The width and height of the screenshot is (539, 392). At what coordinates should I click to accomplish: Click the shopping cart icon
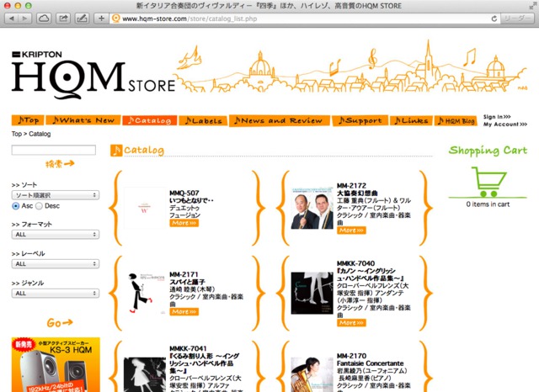pos(488,182)
